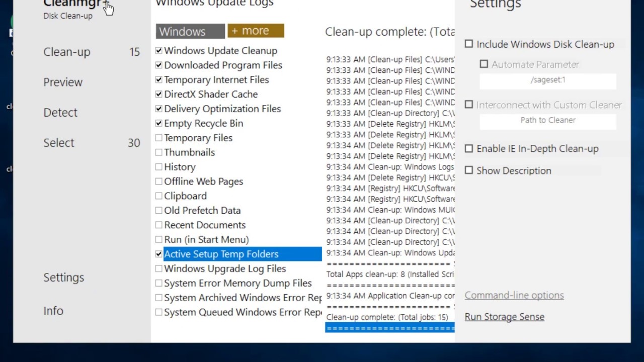
Task: Uncheck Windows Update Cleanup
Action: point(159,51)
